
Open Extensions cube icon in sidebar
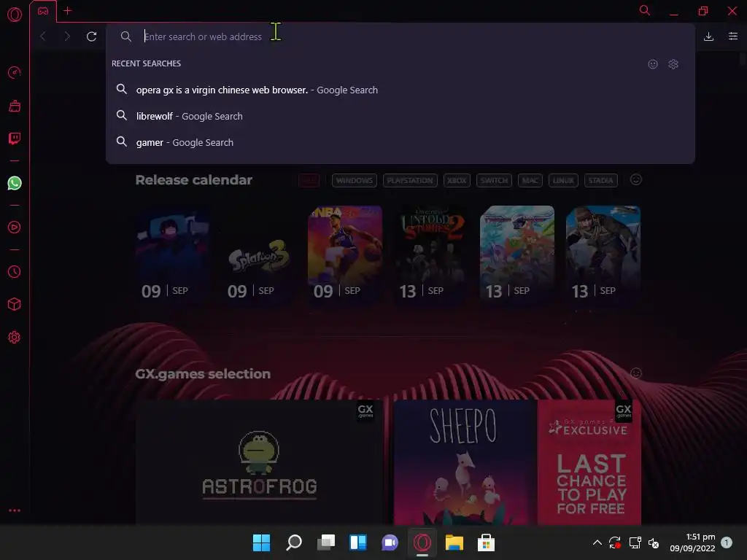15,304
